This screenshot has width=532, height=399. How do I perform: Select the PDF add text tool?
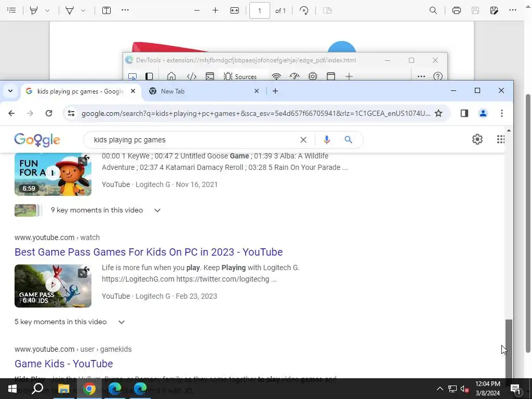coord(107,10)
